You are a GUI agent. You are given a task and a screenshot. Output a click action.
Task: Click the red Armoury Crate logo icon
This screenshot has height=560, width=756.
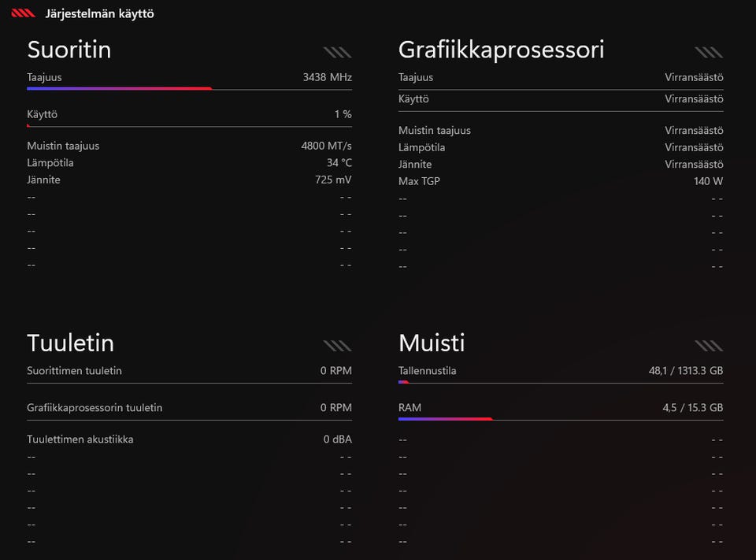tap(23, 13)
